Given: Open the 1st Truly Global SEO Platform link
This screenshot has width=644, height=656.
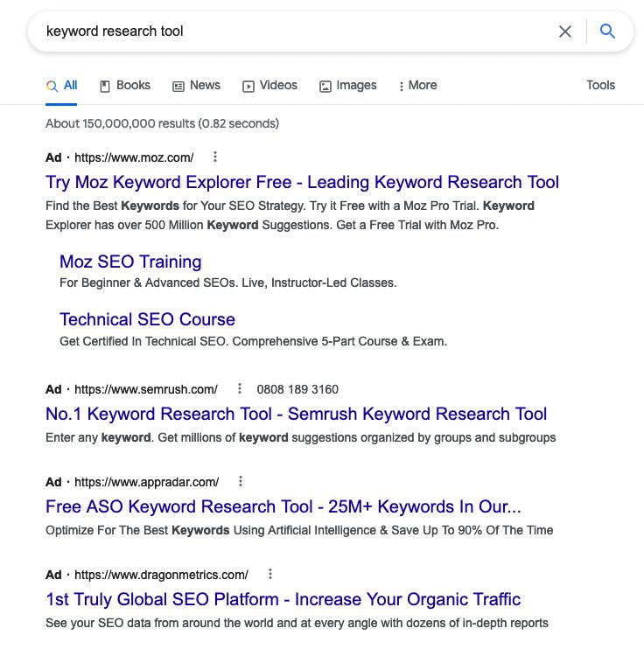Looking at the screenshot, I should (283, 599).
